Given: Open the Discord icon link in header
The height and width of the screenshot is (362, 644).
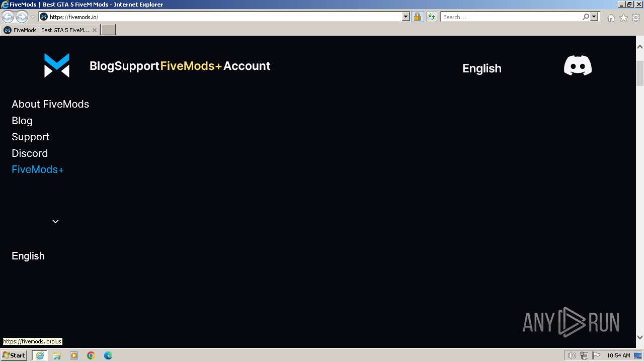Looking at the screenshot, I should (578, 65).
